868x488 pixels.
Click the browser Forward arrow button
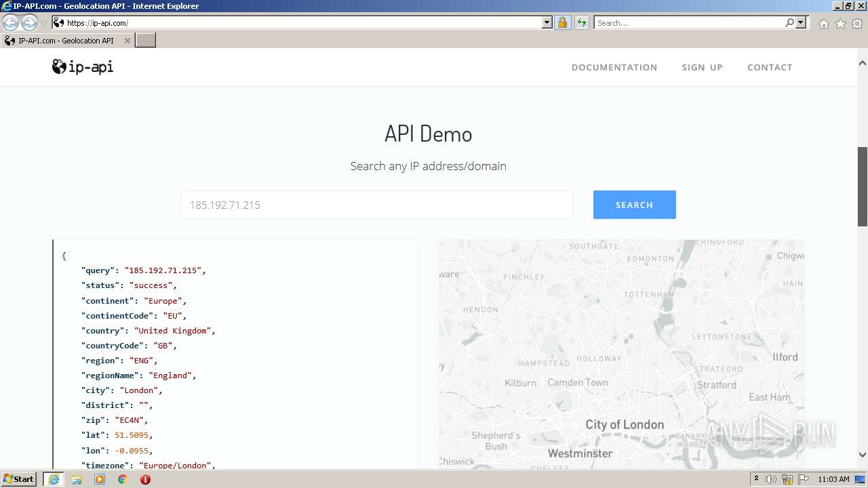click(x=29, y=22)
